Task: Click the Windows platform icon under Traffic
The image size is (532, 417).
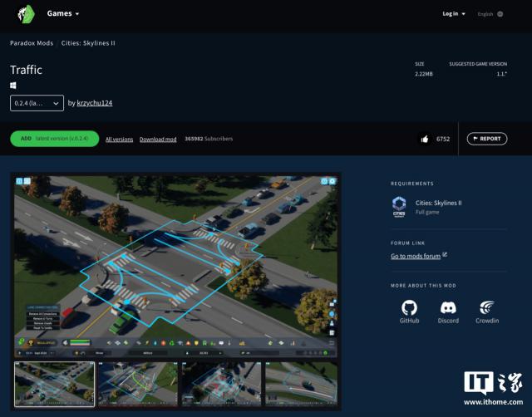Action: (13, 86)
